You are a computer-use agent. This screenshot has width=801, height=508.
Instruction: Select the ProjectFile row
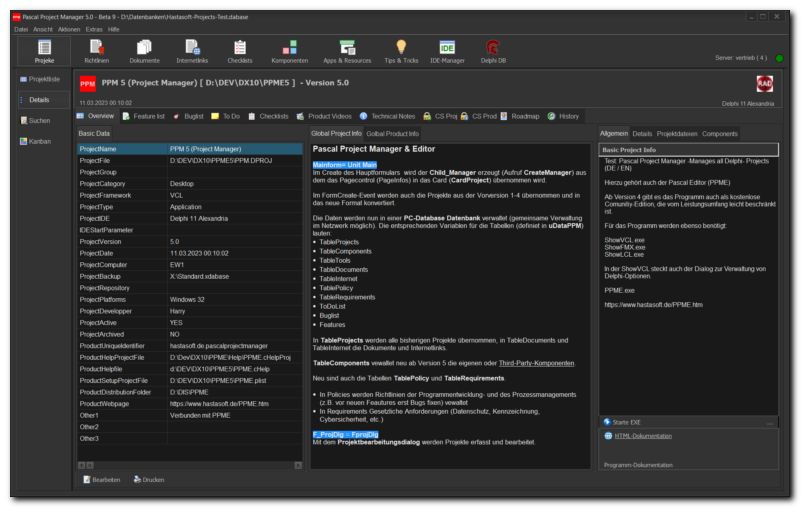point(190,160)
